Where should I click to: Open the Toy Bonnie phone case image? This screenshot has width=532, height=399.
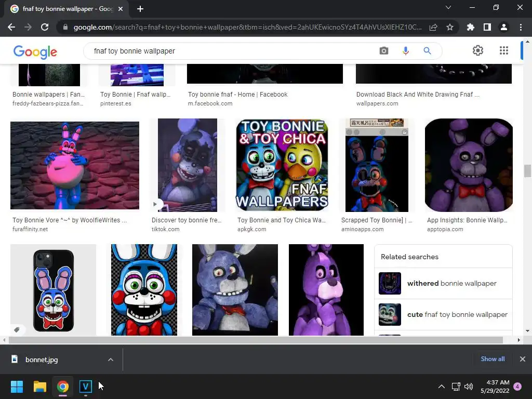(54, 290)
